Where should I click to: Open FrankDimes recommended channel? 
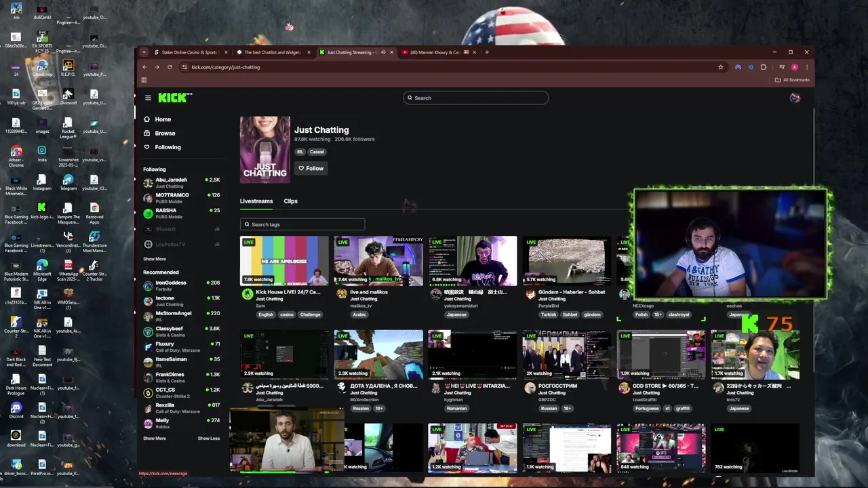point(182,377)
